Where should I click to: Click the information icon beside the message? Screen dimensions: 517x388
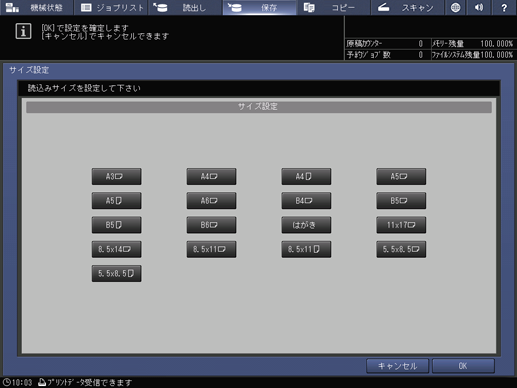tap(23, 31)
